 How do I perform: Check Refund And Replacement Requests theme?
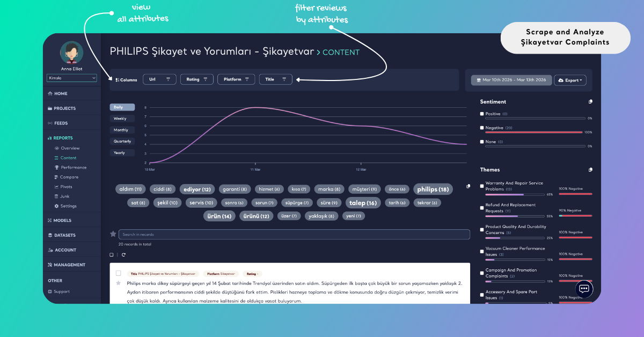pyautogui.click(x=482, y=208)
